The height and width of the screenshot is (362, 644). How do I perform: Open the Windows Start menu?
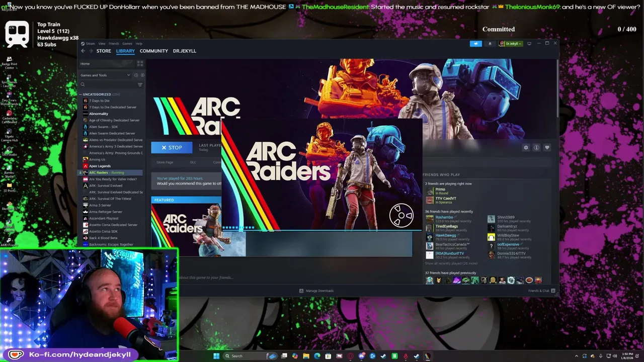click(x=216, y=356)
